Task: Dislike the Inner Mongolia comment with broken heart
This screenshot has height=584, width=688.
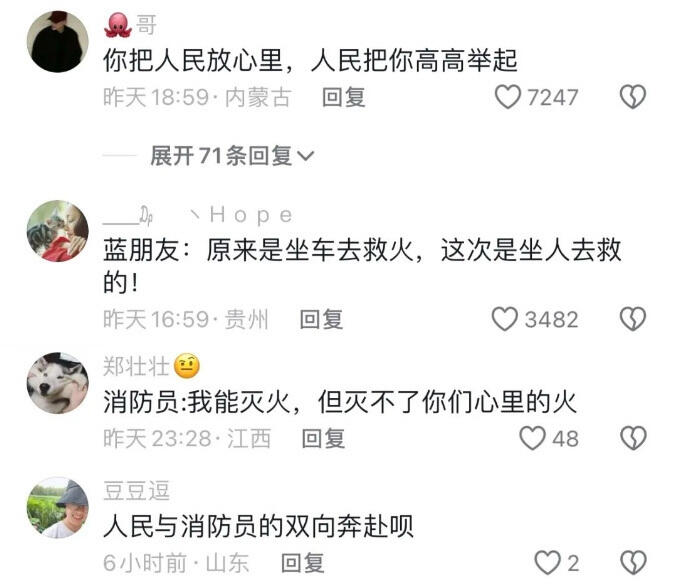Action: click(x=633, y=97)
